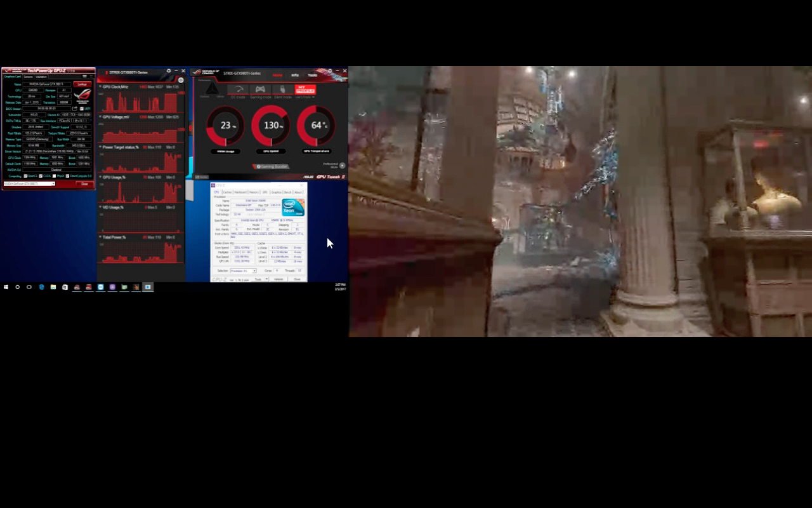Open GPU-Z hamburger menu icon
The height and width of the screenshot is (508, 812).
coord(91,76)
